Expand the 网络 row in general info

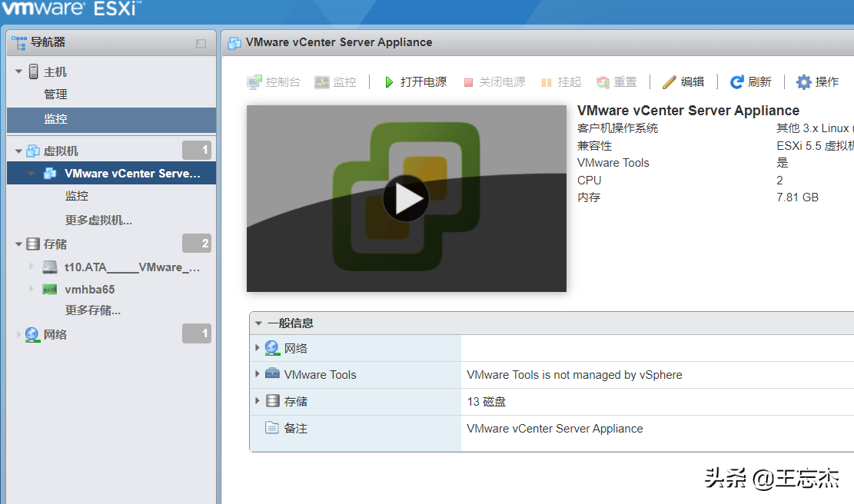[x=257, y=347]
